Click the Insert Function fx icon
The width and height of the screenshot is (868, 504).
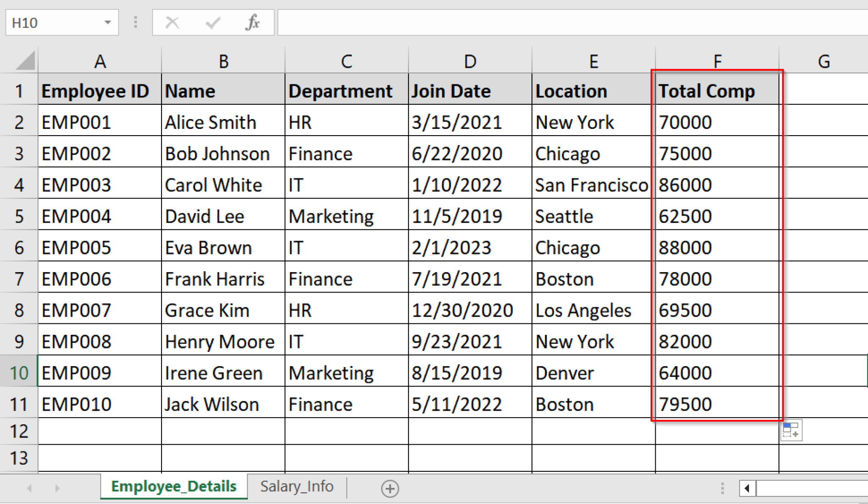click(253, 22)
